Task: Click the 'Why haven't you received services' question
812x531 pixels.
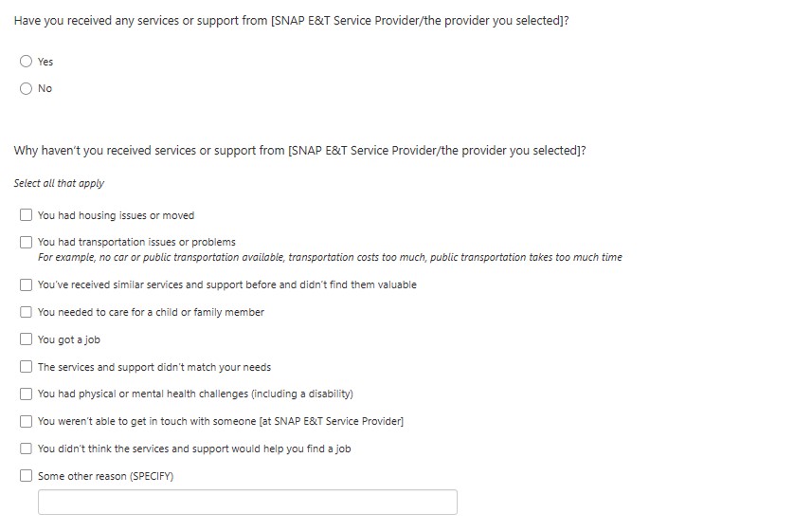Action: click(299, 150)
